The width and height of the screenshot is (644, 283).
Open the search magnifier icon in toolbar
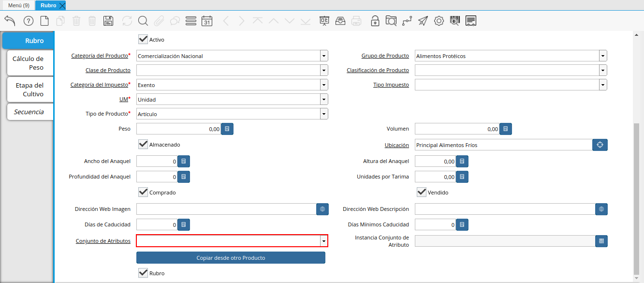(143, 21)
